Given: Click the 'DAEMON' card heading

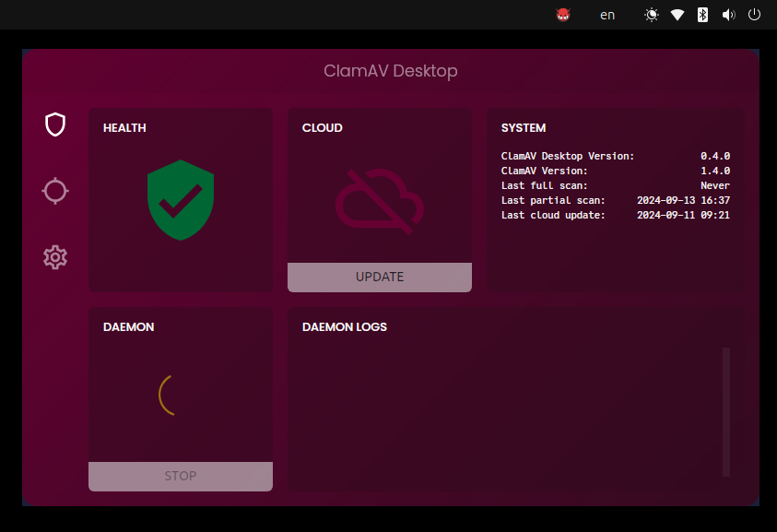Looking at the screenshot, I should coord(128,327).
